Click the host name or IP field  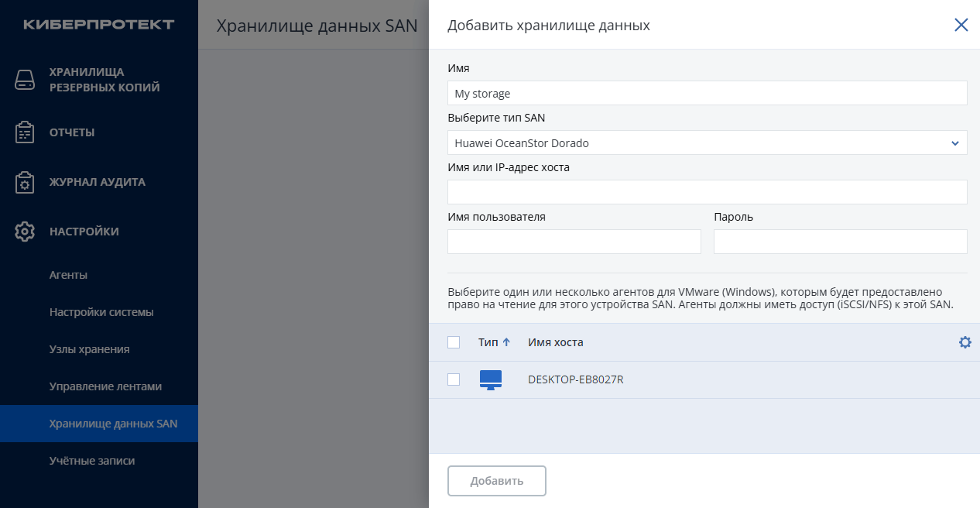707,192
